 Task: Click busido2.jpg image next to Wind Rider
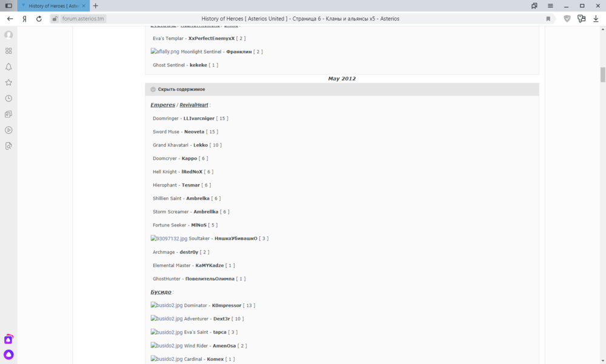(167, 345)
